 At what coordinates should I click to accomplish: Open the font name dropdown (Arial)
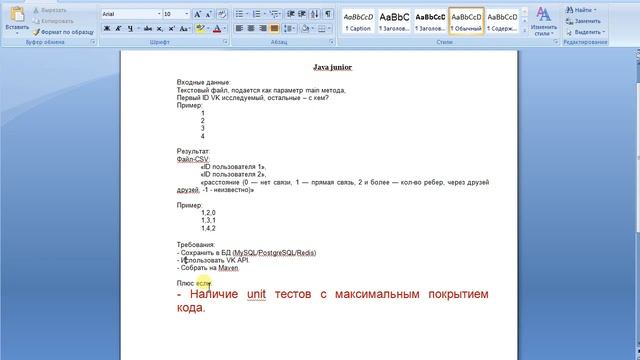159,14
